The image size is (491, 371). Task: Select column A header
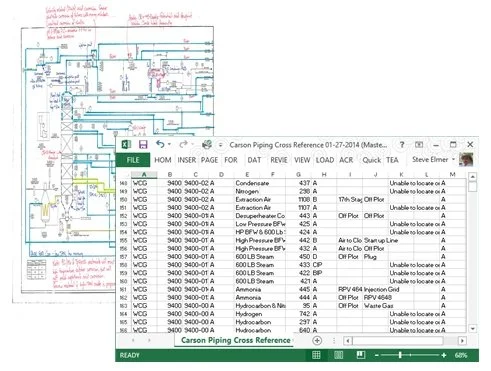pos(144,174)
